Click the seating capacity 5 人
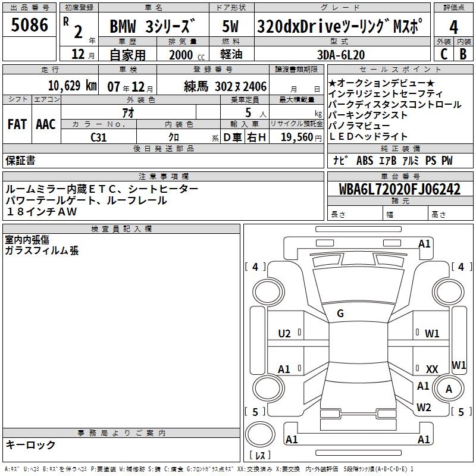Screen dimensions: 476x476 255,113
